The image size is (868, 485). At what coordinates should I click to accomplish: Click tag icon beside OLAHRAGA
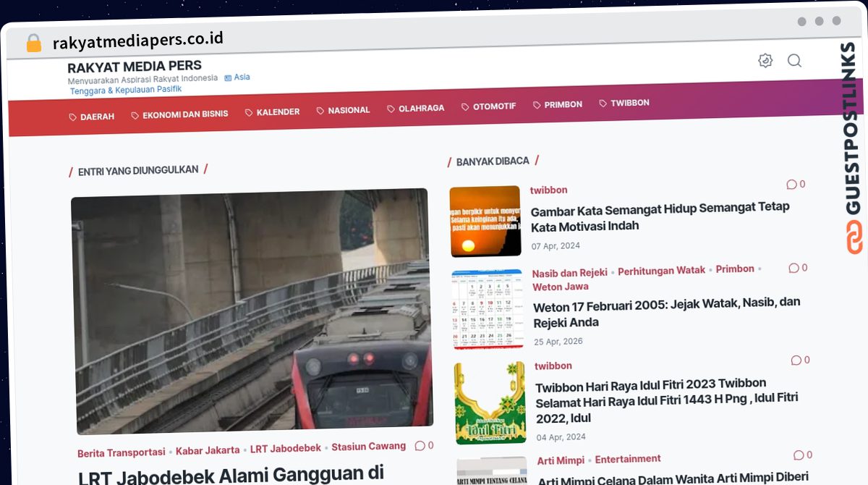coord(391,109)
